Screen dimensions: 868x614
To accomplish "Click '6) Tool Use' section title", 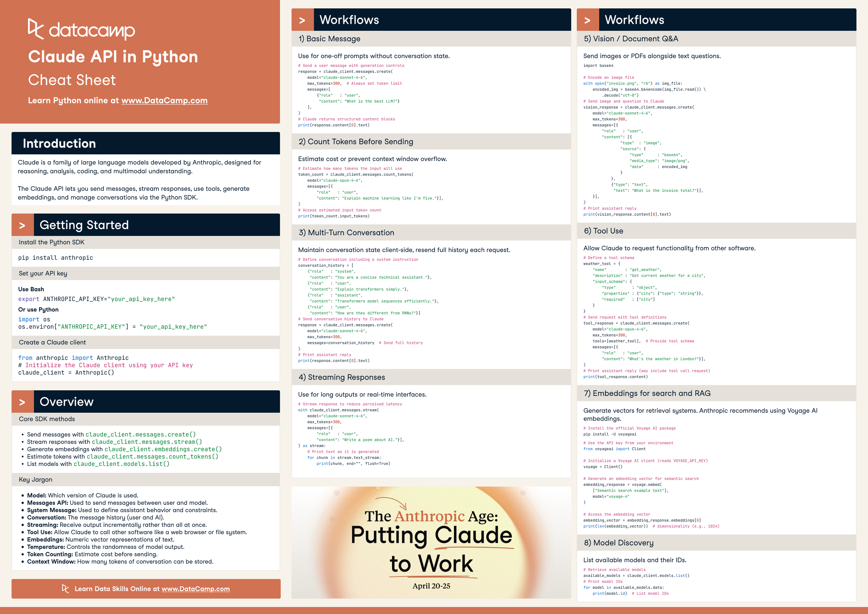I will pyautogui.click(x=603, y=231).
